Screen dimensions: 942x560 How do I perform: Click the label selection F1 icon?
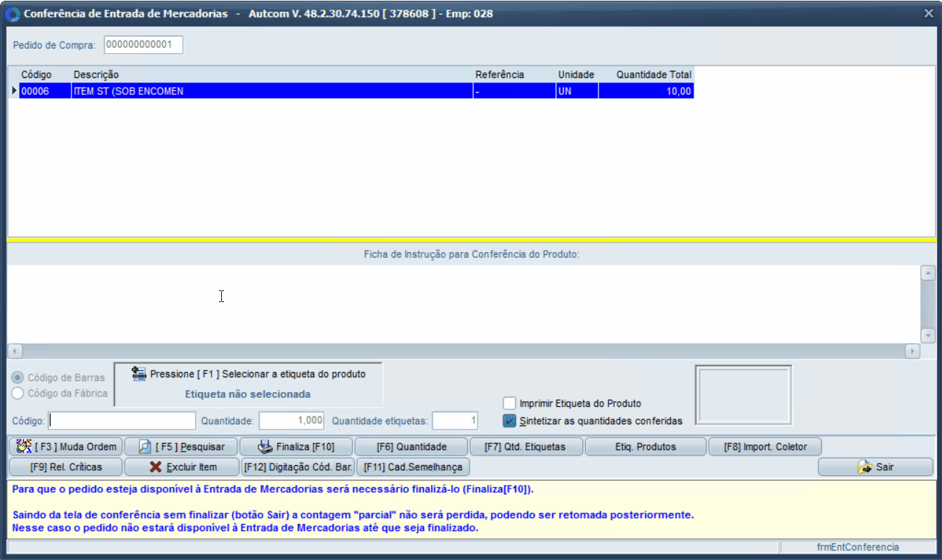point(139,374)
